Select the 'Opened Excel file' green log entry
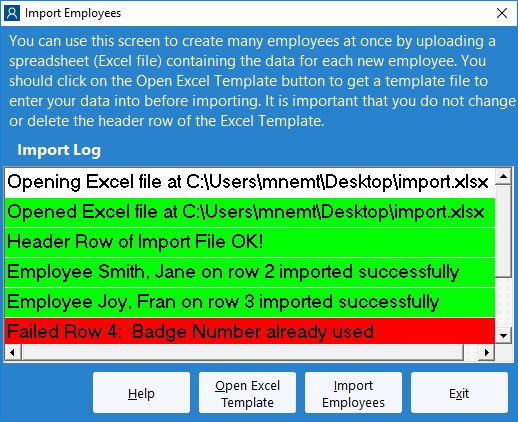This screenshot has width=518, height=422. tap(250, 212)
